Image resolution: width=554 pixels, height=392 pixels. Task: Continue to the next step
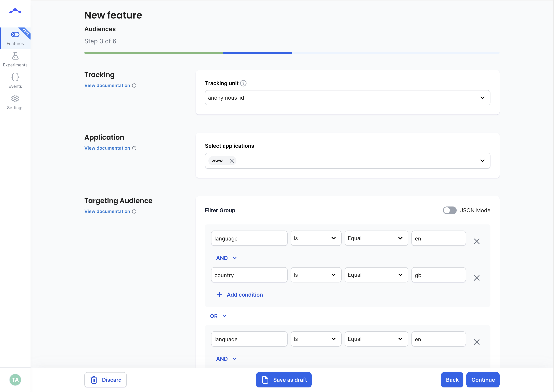pyautogui.click(x=483, y=380)
